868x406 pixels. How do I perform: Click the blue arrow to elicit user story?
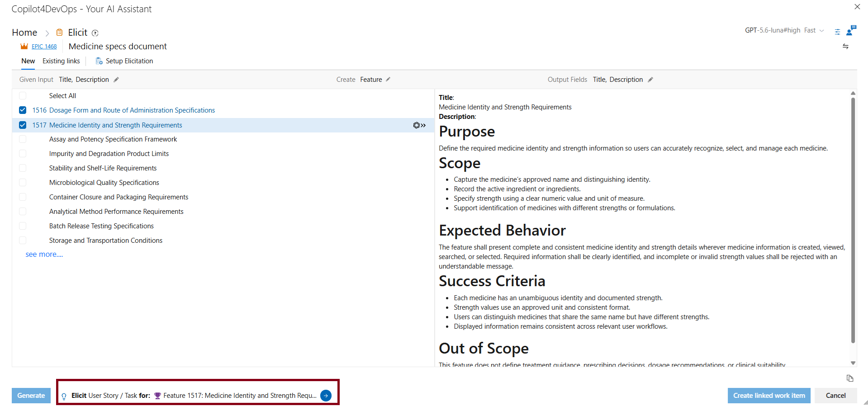click(326, 396)
